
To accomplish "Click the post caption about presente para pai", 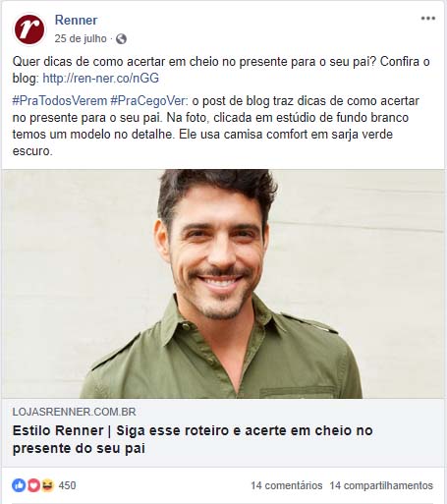I will click(x=221, y=70).
